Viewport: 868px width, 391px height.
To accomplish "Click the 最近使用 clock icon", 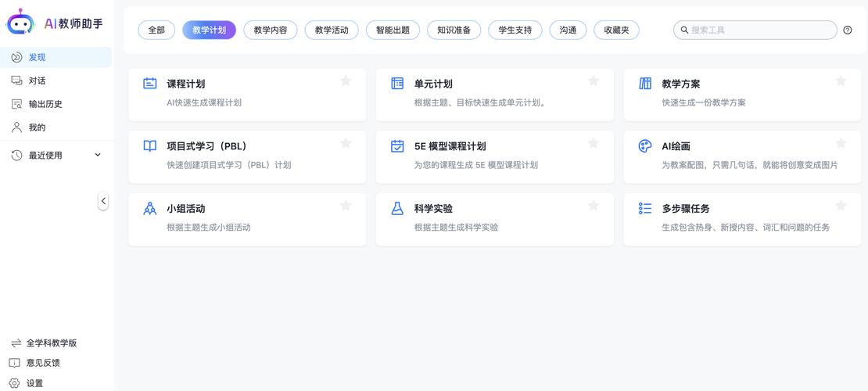I will click(16, 156).
